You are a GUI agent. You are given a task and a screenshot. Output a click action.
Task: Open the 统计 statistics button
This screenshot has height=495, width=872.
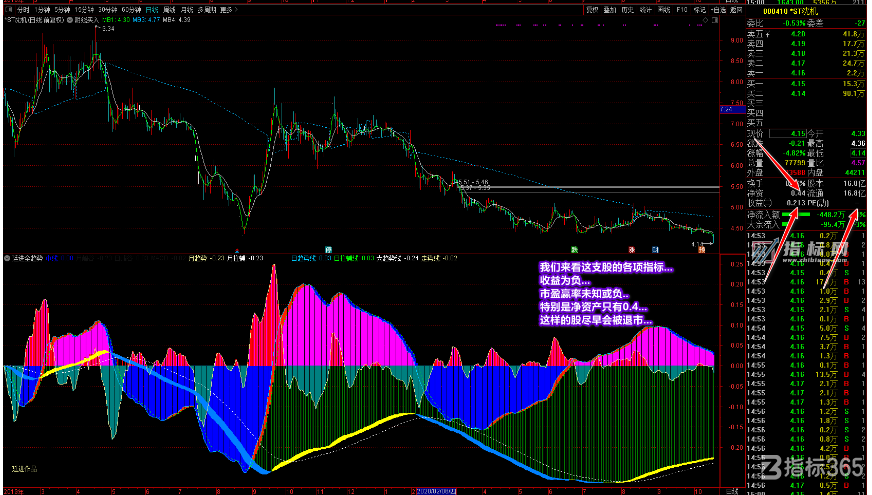pos(646,10)
